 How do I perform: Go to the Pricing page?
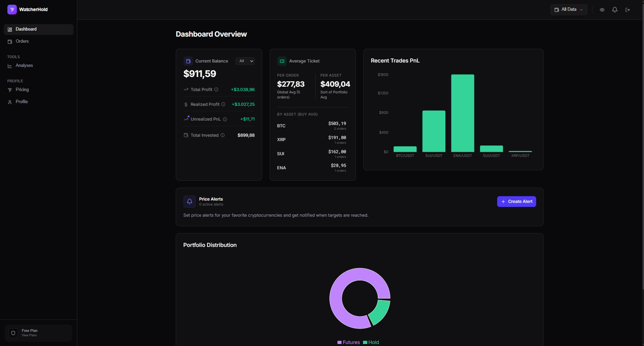(x=23, y=90)
